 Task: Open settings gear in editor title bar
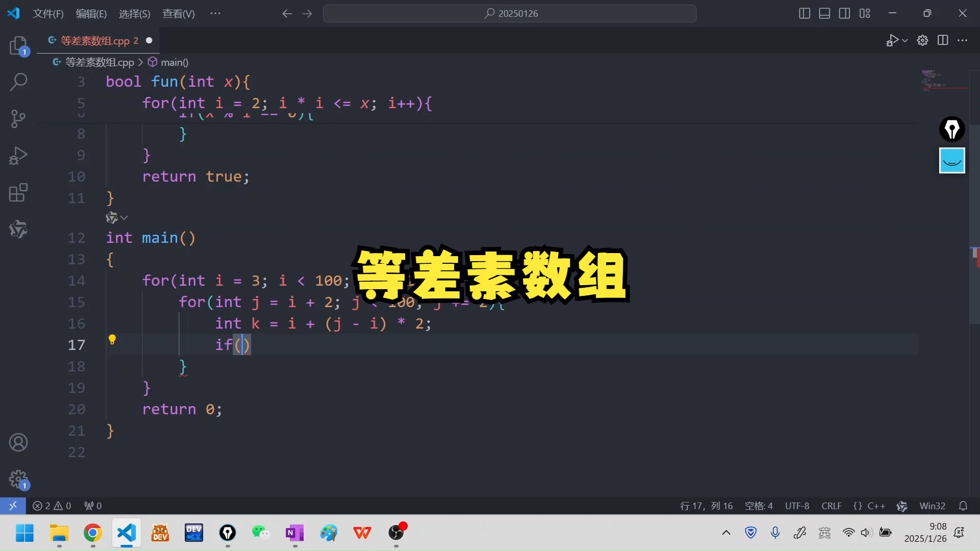click(x=922, y=40)
